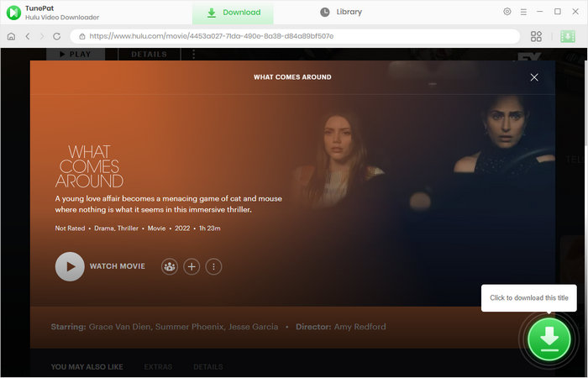Viewport: 588px width, 378px height.
Task: Click the large What Comes Around logo title
Action: click(x=89, y=166)
